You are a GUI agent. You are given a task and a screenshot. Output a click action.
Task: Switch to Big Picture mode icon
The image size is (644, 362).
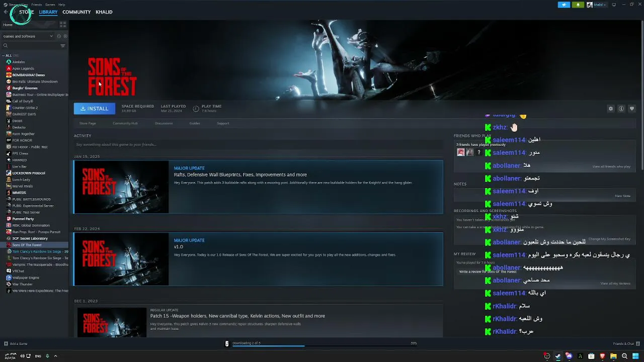click(x=614, y=5)
